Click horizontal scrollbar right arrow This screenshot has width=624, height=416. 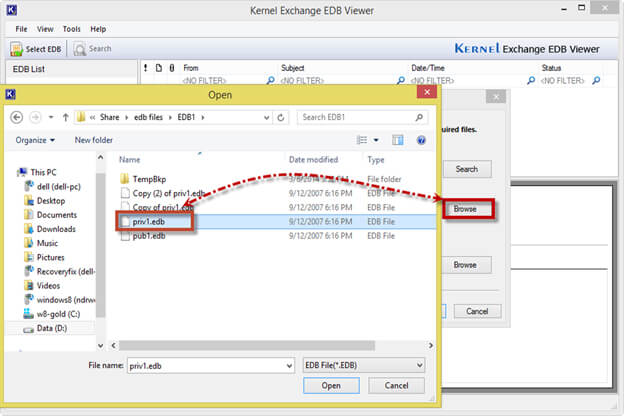click(431, 346)
